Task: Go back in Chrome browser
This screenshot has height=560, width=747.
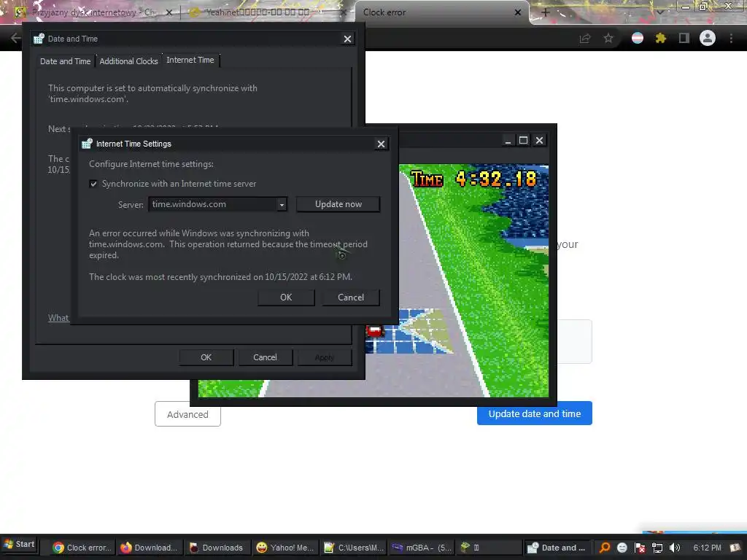Action: click(x=15, y=38)
